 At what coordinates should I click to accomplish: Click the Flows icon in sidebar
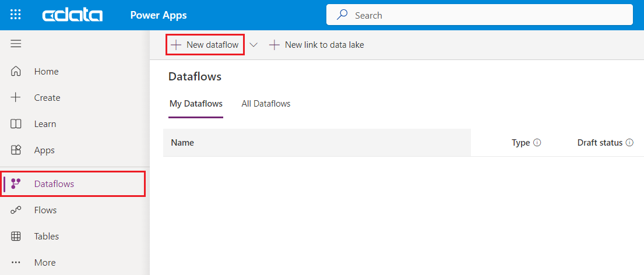click(x=16, y=210)
